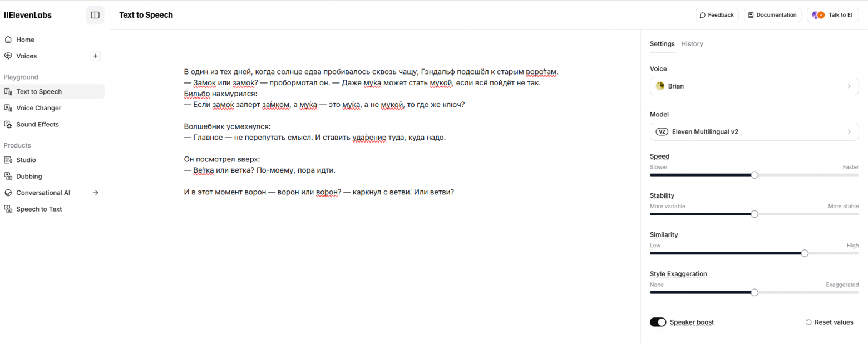This screenshot has width=868, height=343.
Task: Select Sound Effects in Playground
Action: pos(52,125)
